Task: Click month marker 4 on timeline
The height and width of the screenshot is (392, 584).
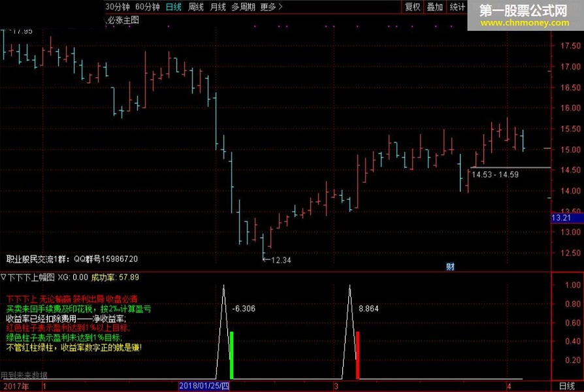Action: coord(509,386)
